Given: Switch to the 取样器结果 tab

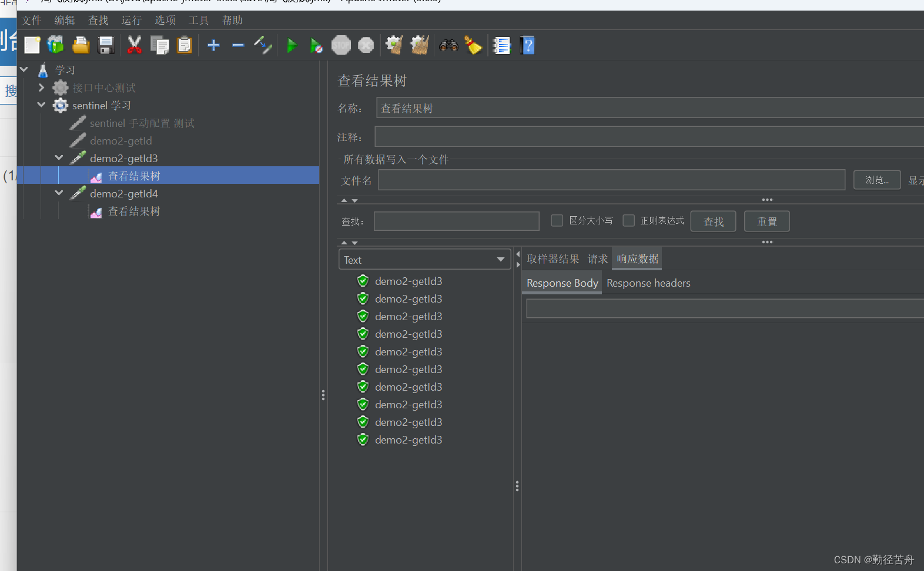Looking at the screenshot, I should tap(553, 258).
